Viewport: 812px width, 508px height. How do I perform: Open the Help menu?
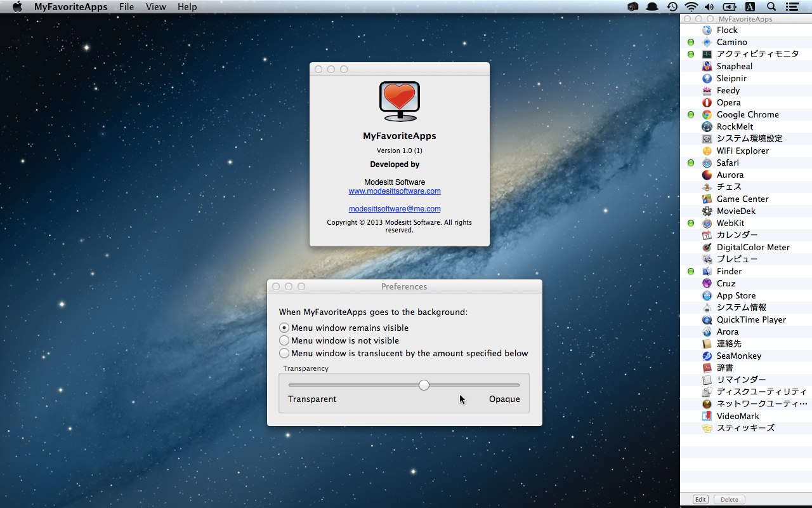[x=187, y=7]
